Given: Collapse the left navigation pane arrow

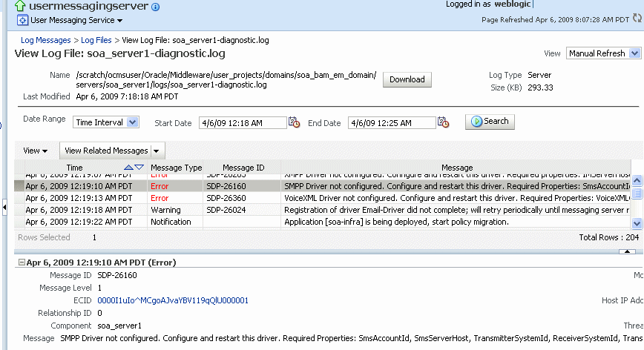Looking at the screenshot, I should pos(4,207).
